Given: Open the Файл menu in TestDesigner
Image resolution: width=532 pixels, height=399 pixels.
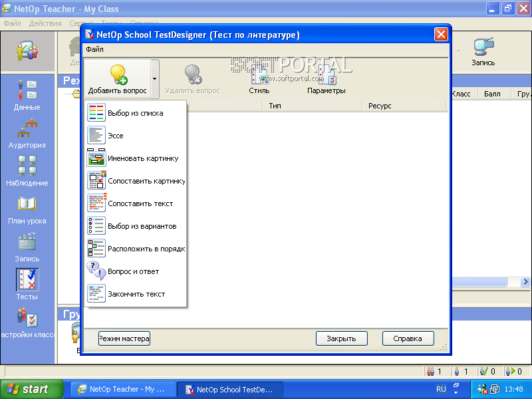Looking at the screenshot, I should click(x=94, y=49).
